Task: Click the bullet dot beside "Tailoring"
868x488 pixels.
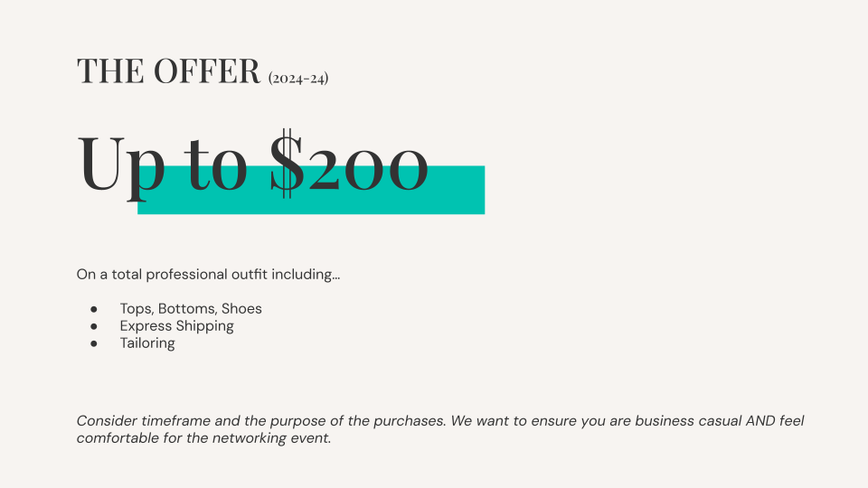Action: [93, 343]
